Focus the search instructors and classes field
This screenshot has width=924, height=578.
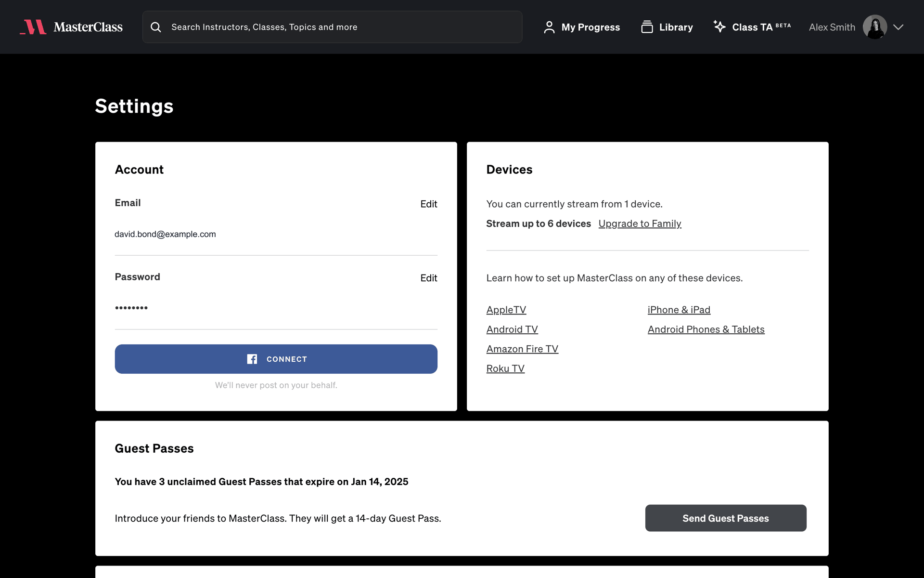(x=332, y=27)
